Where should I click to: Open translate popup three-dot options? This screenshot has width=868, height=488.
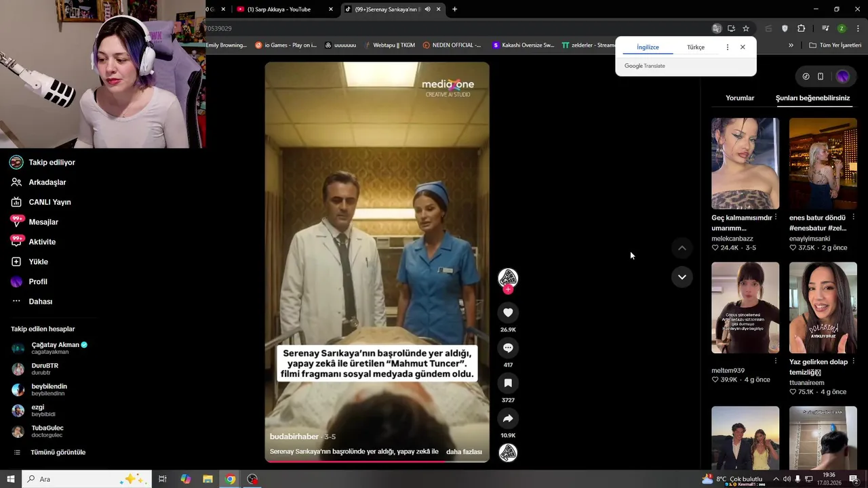point(728,47)
